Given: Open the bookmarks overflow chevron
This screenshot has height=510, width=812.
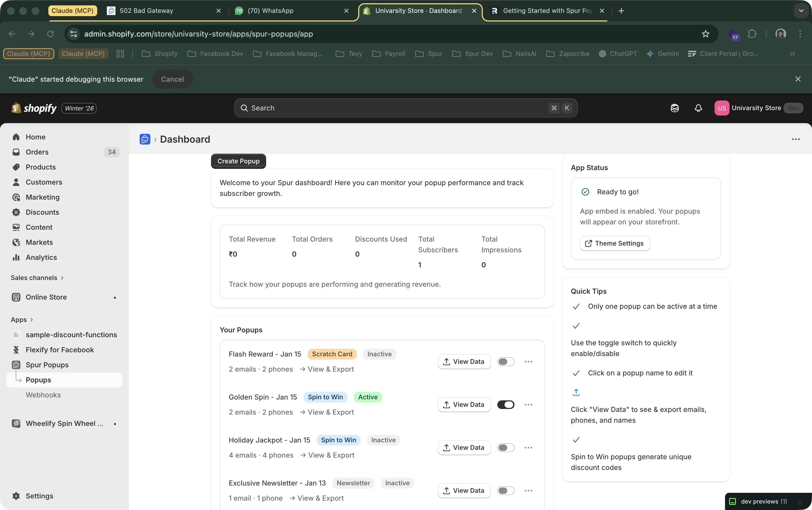Looking at the screenshot, I should click(793, 54).
